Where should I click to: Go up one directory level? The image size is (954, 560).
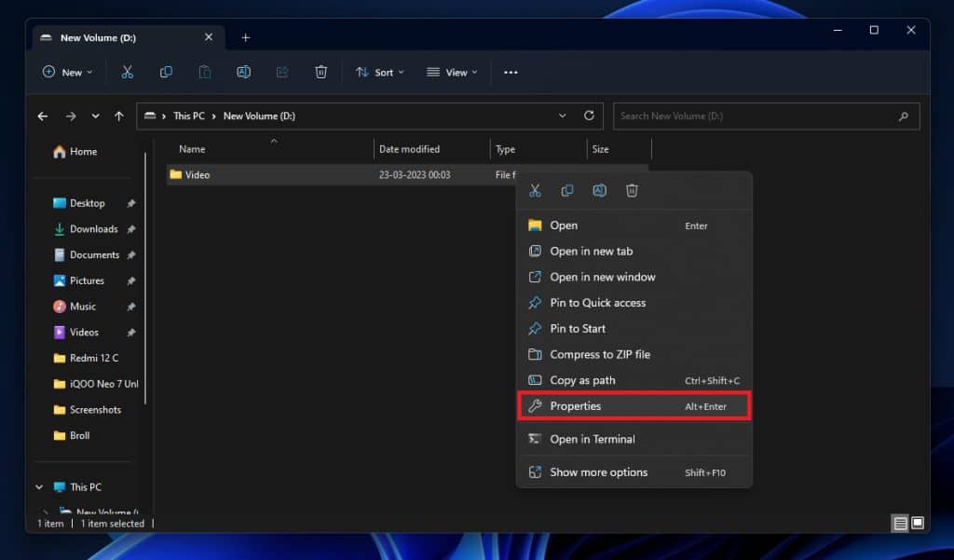(118, 116)
